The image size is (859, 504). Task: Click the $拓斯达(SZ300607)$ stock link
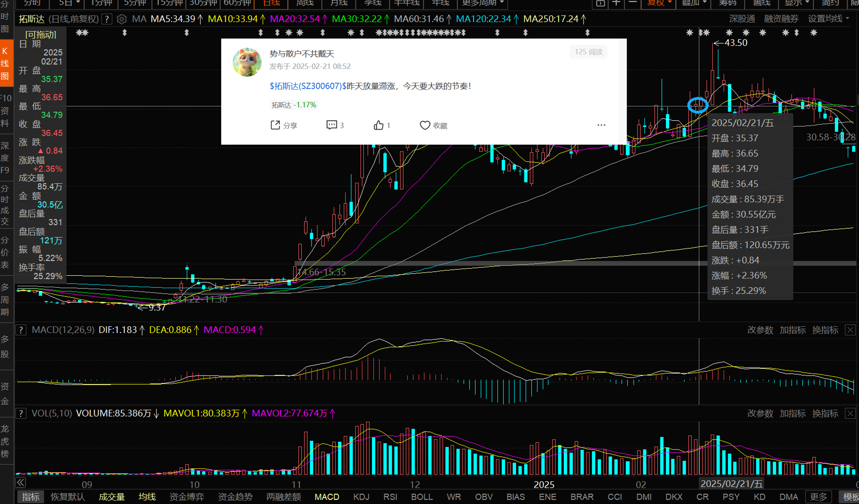[308, 86]
